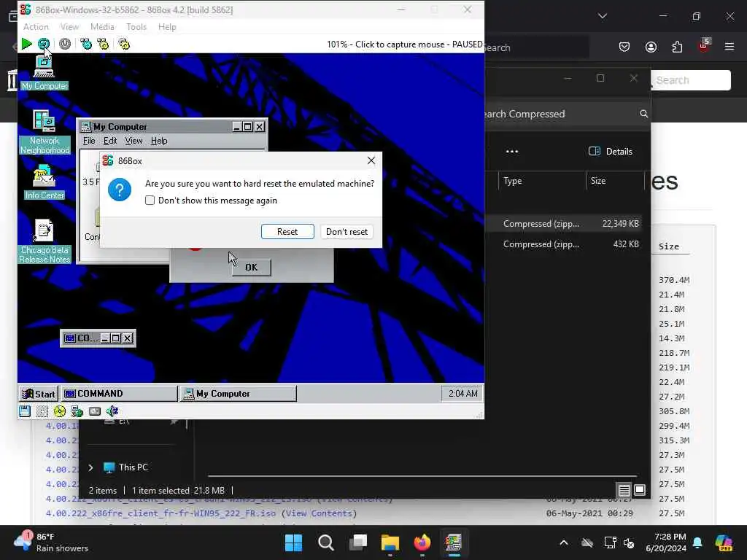The image size is (747, 560).
Task: Open the View menu in 86Box
Action: point(69,27)
